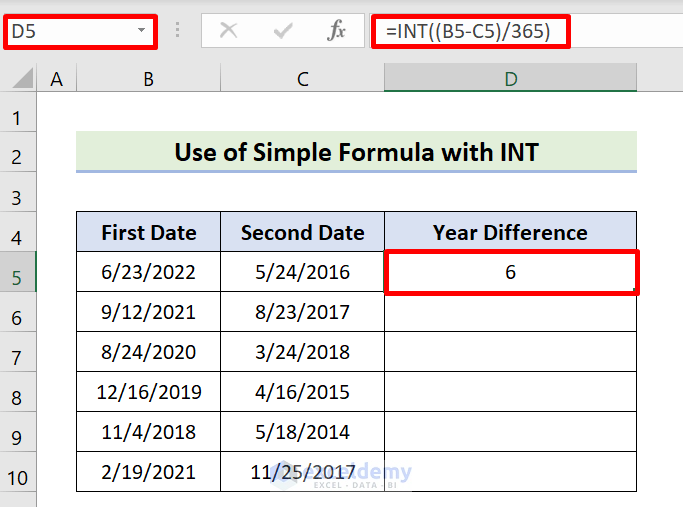Select cell with date 11/25/2017

pos(302,472)
